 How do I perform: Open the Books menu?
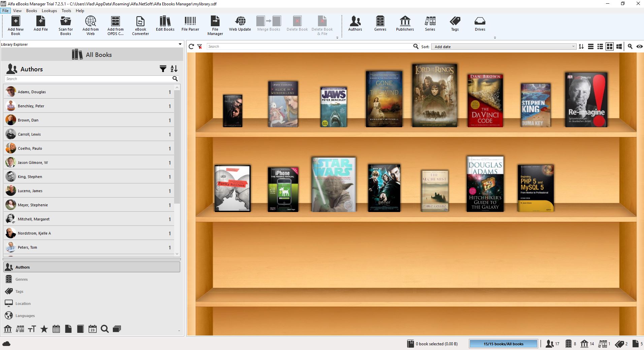click(x=32, y=11)
